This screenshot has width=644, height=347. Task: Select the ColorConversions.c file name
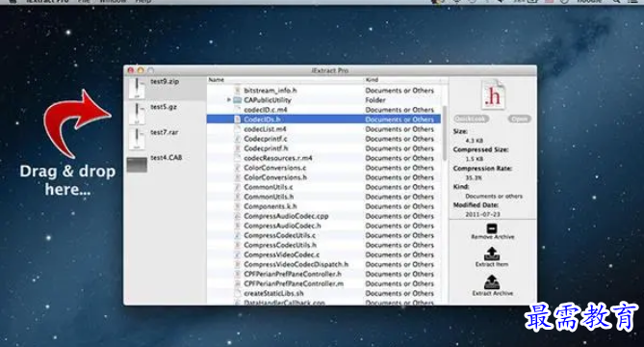(274, 168)
